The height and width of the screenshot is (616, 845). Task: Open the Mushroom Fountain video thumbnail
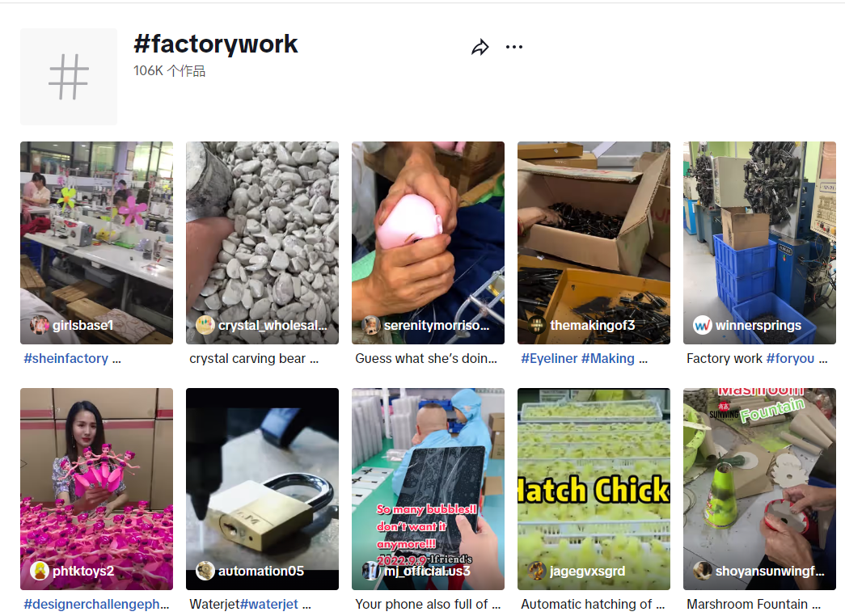[x=759, y=489]
